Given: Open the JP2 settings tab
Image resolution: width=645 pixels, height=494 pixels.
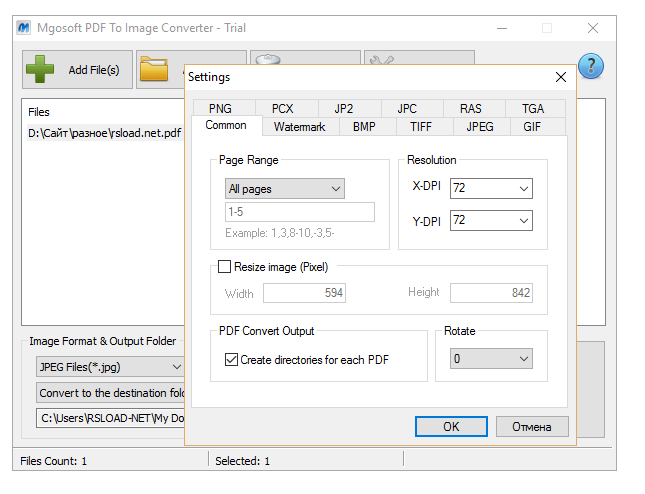Looking at the screenshot, I should (x=350, y=109).
